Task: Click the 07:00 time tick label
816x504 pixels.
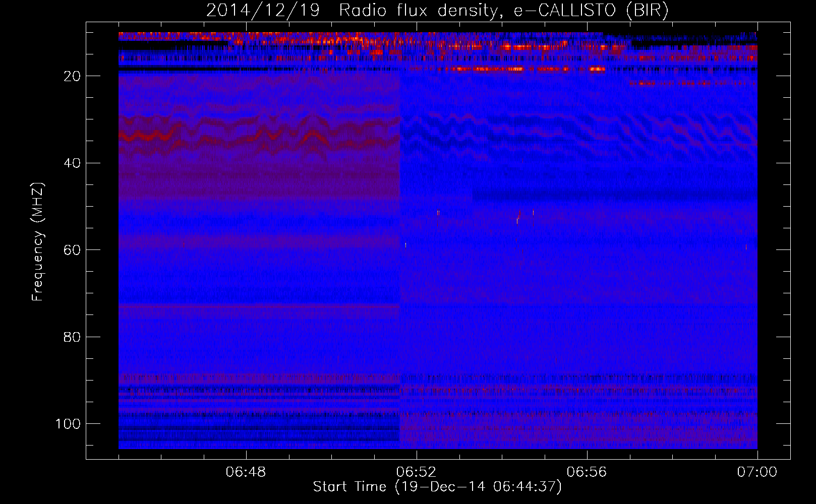Action: [x=757, y=472]
